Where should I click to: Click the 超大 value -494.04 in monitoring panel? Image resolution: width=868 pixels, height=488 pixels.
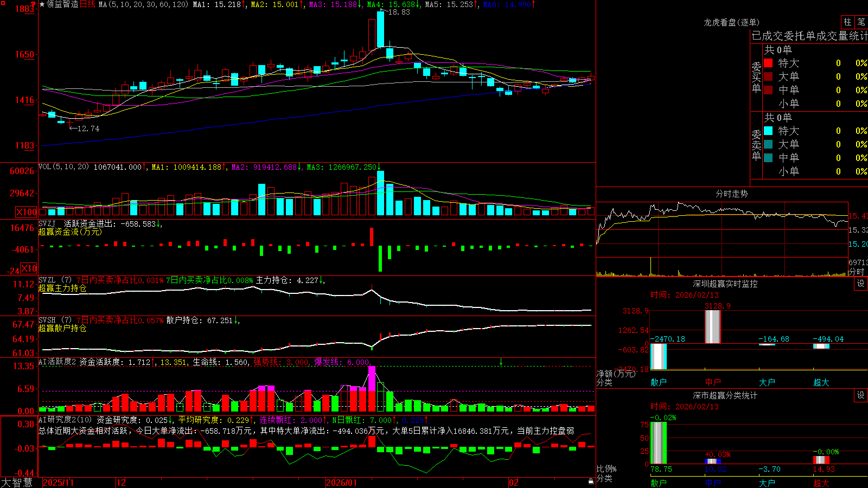coord(828,339)
